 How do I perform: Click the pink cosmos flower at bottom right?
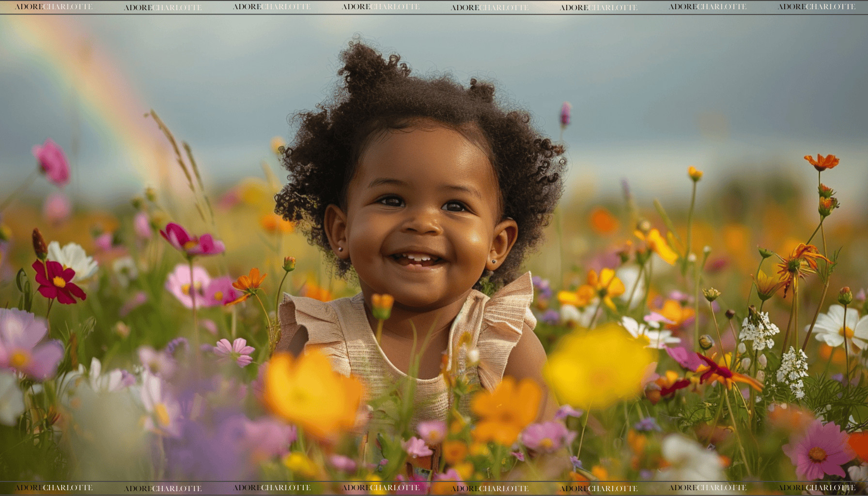pos(818,450)
